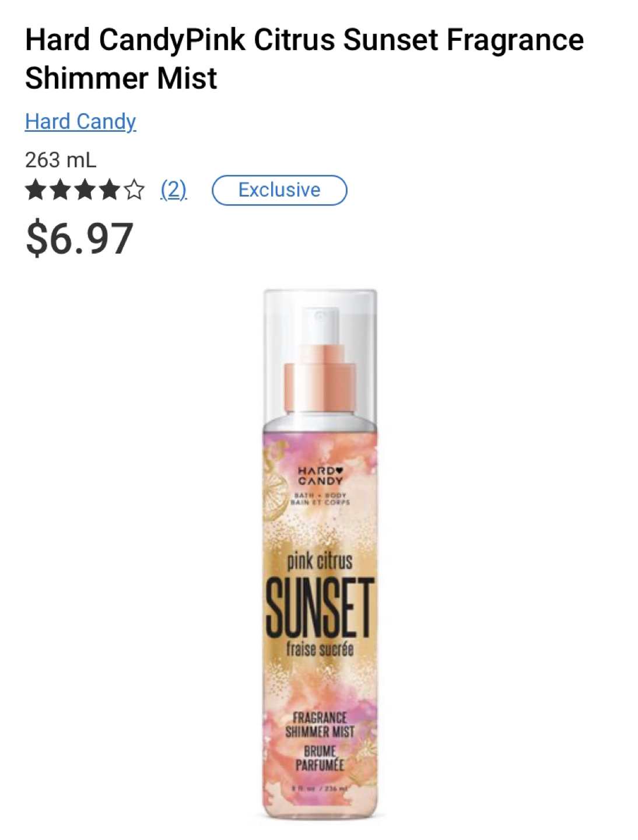Click the 263 mL size label
Viewport: 638px width, 840px height.
(x=61, y=159)
